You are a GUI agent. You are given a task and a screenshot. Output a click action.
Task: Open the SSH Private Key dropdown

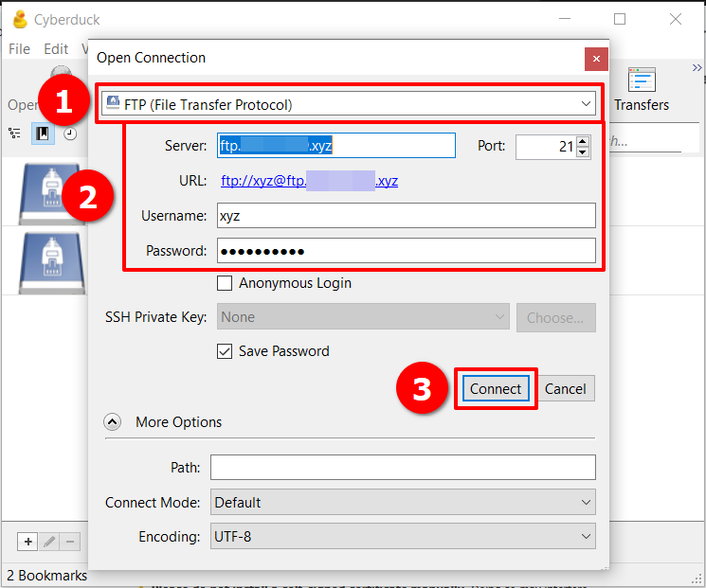coord(363,317)
